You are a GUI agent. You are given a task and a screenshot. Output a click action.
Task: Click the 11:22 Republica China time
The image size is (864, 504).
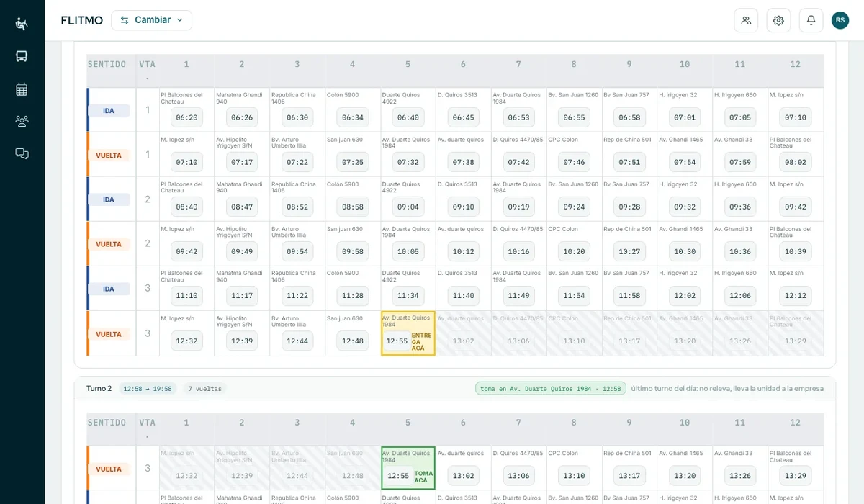(x=297, y=296)
